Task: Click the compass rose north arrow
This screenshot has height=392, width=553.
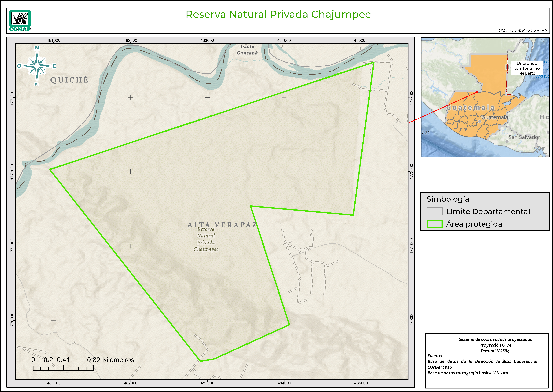Action: tap(37, 66)
